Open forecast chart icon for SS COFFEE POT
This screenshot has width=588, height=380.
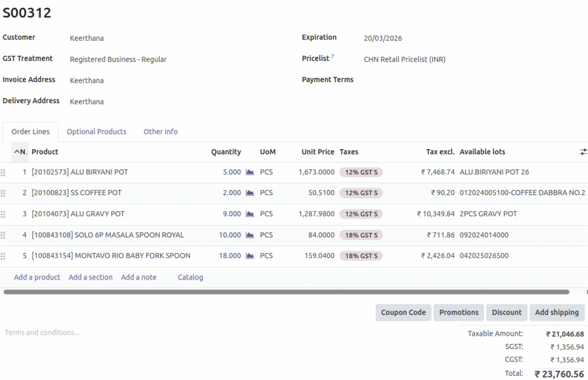click(250, 193)
